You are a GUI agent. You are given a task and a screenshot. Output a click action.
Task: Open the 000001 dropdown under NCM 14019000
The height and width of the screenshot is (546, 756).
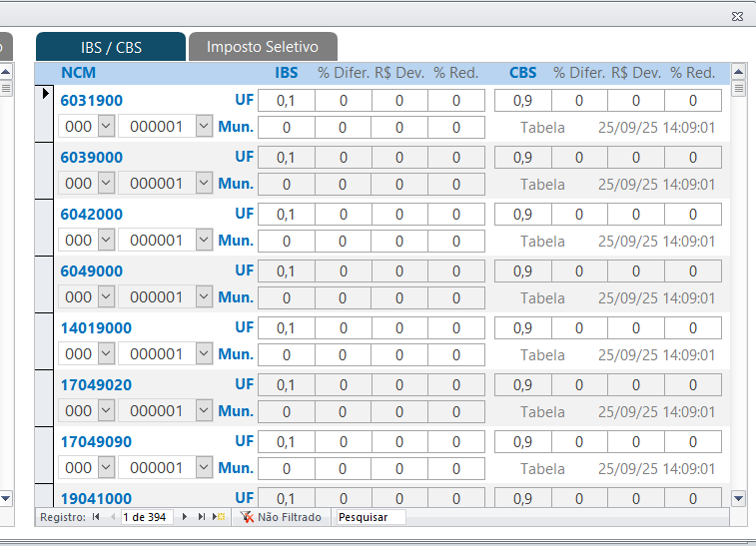[x=204, y=354]
